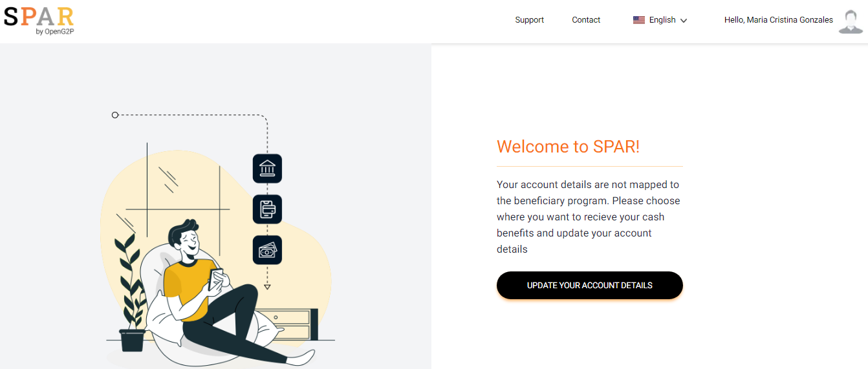Open the user profile avatar

click(851, 21)
